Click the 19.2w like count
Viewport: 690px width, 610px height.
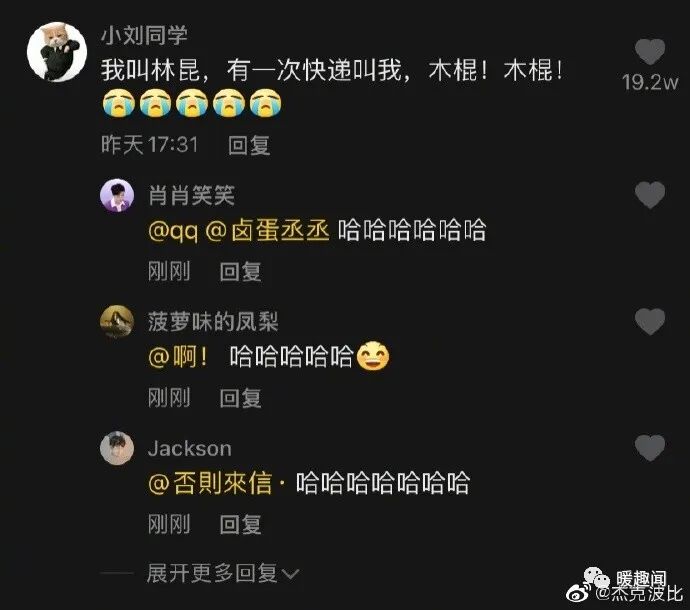click(x=650, y=82)
